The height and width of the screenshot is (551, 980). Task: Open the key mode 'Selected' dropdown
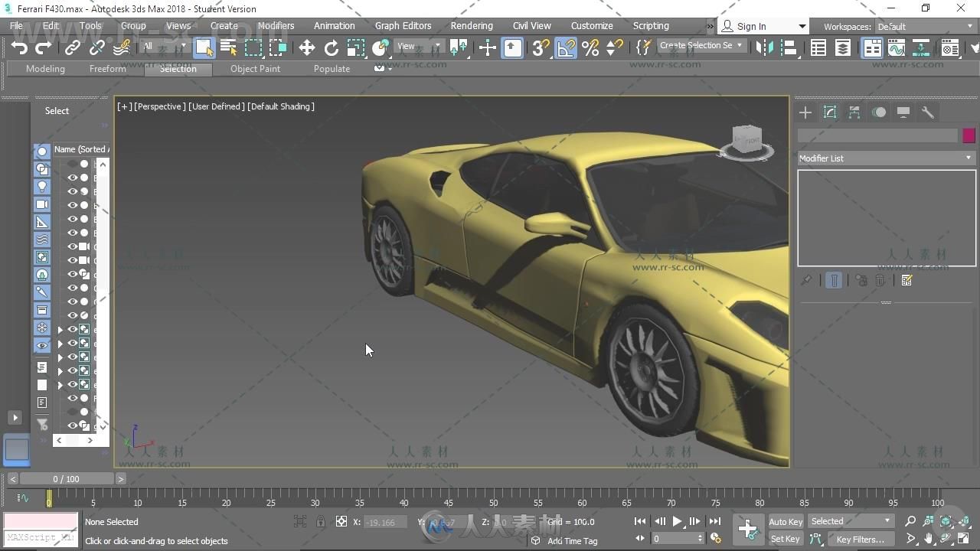851,521
